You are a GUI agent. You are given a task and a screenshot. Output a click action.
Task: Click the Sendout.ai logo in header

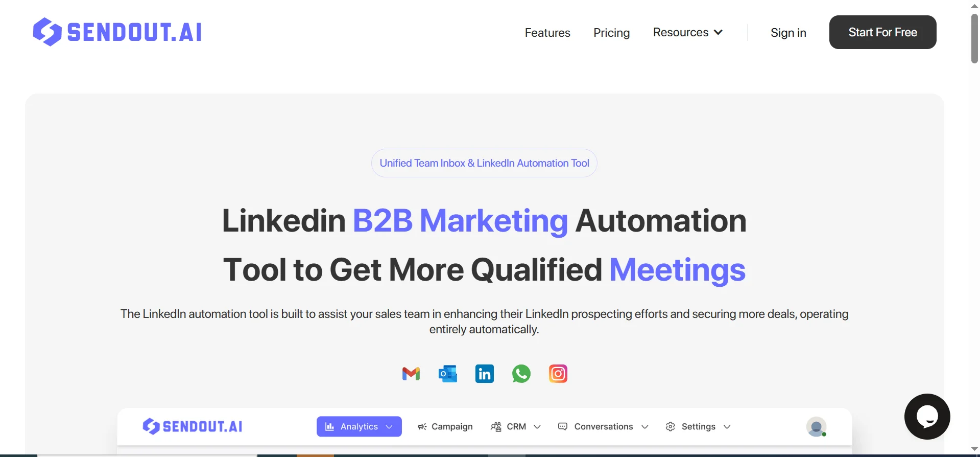(x=117, y=32)
